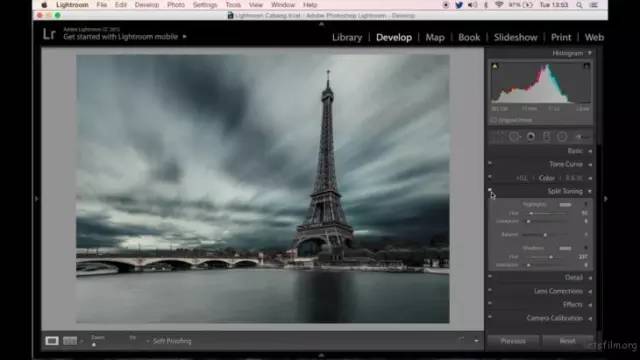Open the Window menu

[x=283, y=5]
